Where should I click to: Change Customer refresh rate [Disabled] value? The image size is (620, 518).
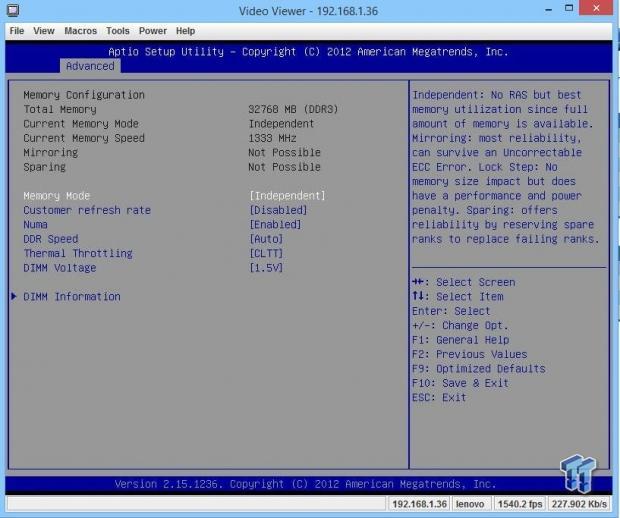point(278,210)
